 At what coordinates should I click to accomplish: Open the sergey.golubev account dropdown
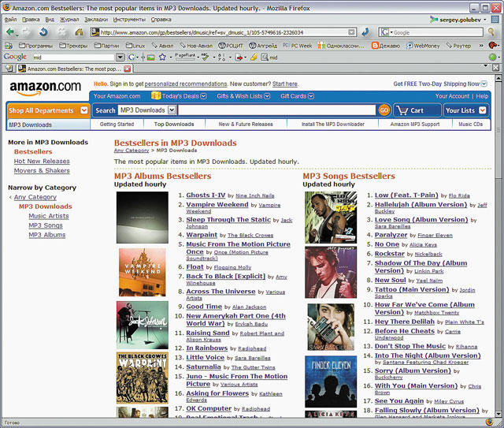click(485, 20)
